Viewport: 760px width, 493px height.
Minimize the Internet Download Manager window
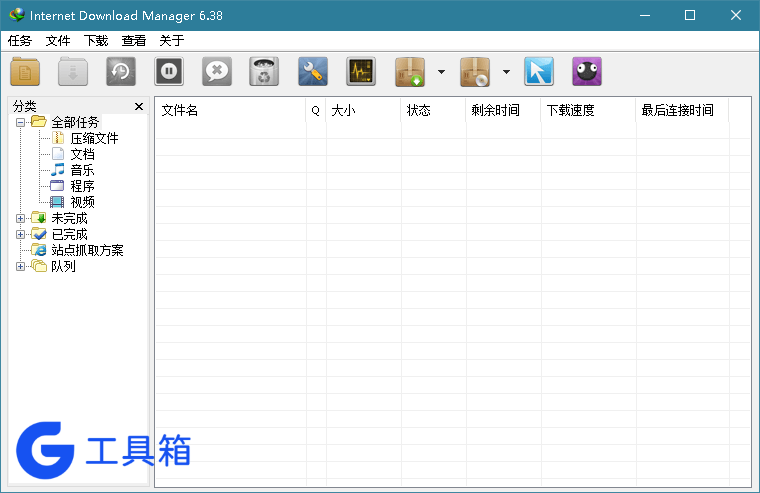(645, 16)
